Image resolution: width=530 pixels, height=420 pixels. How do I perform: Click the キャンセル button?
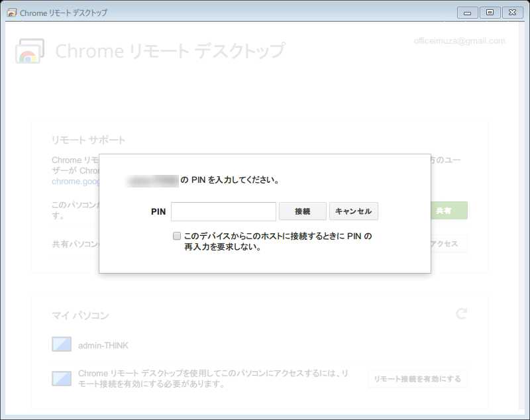[x=353, y=211]
